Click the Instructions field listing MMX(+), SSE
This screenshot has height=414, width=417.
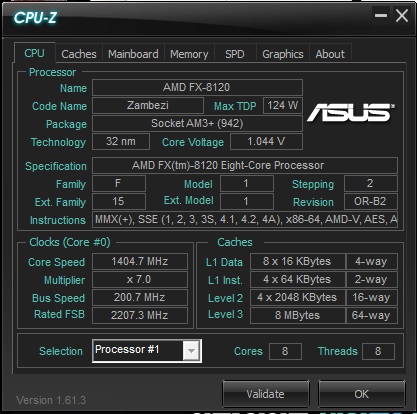click(x=245, y=219)
